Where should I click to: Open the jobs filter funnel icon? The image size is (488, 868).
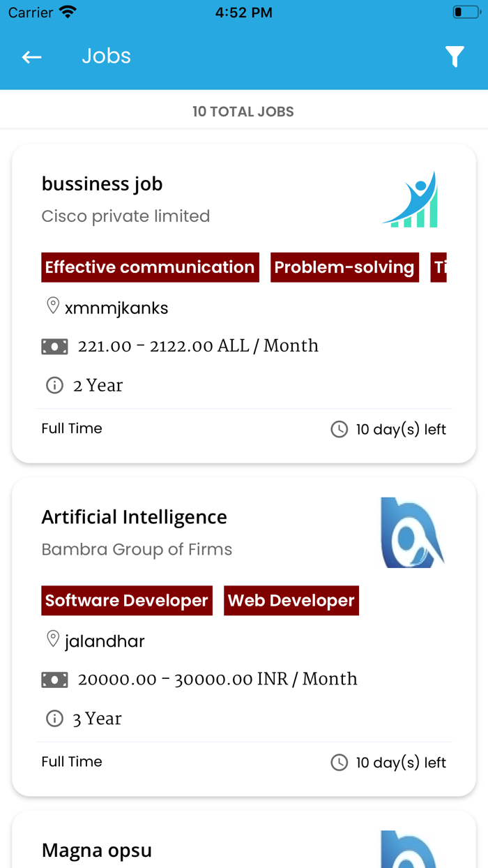pyautogui.click(x=455, y=57)
